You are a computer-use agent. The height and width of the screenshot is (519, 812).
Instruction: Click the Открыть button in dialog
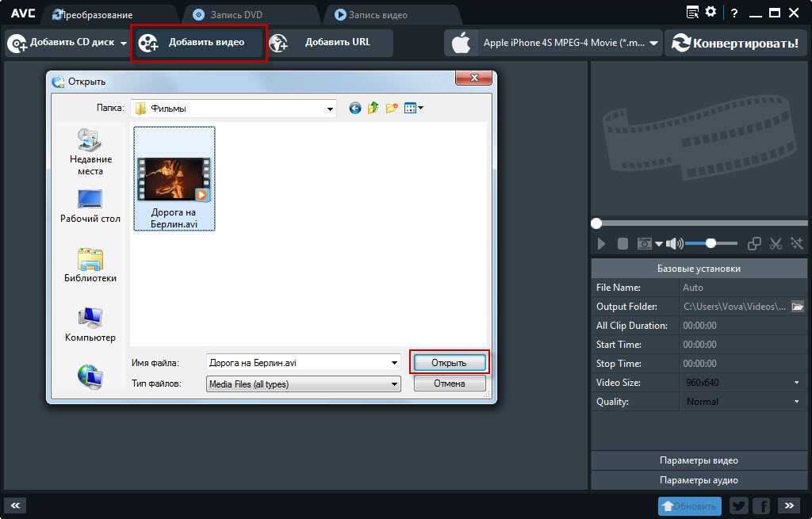449,363
